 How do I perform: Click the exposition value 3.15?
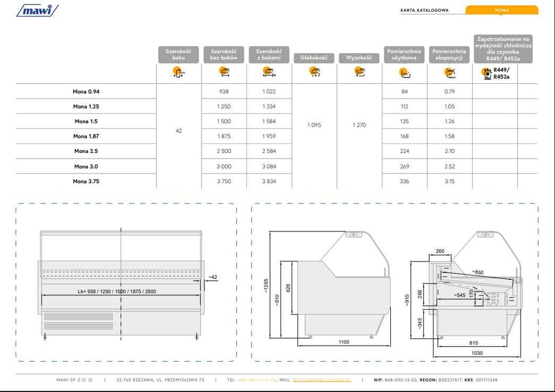(x=450, y=181)
